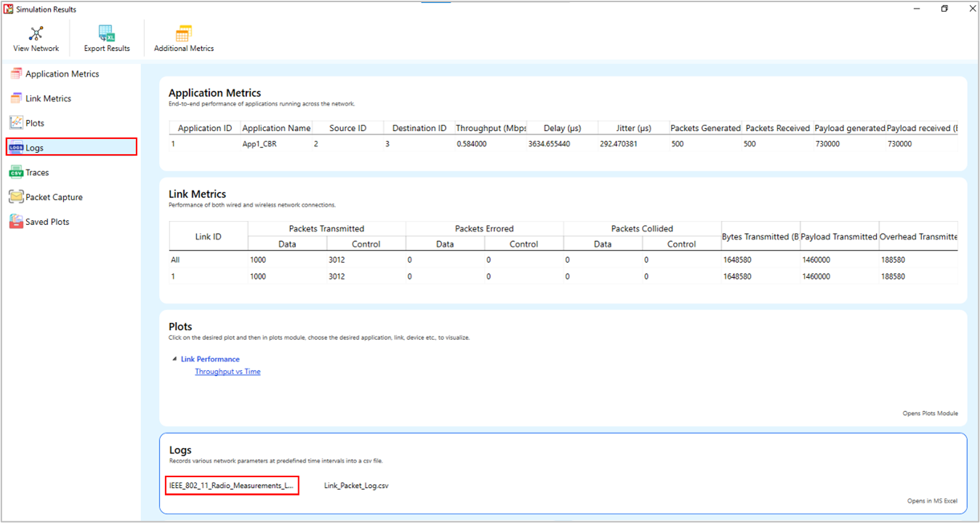Open the Plots sidebar icon
Image resolution: width=980 pixels, height=523 pixels.
[x=16, y=123]
